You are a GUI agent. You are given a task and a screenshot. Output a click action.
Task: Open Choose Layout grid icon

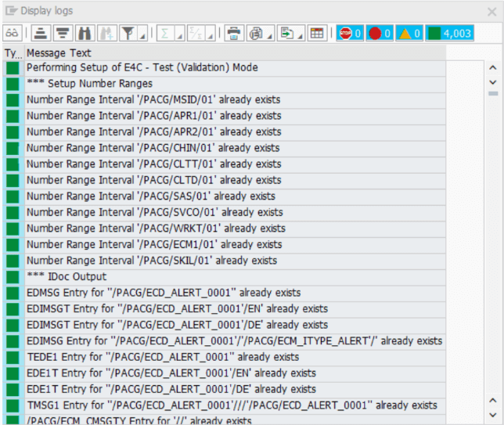(317, 33)
